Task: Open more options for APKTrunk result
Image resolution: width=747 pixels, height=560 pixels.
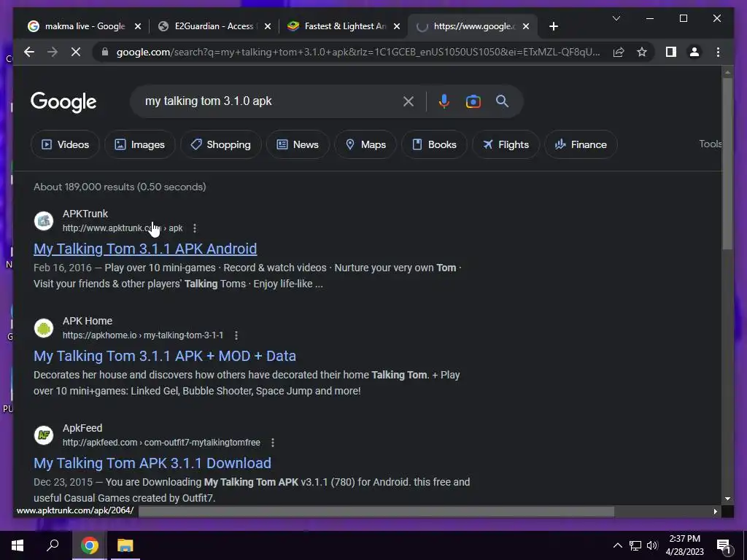Action: (x=194, y=228)
